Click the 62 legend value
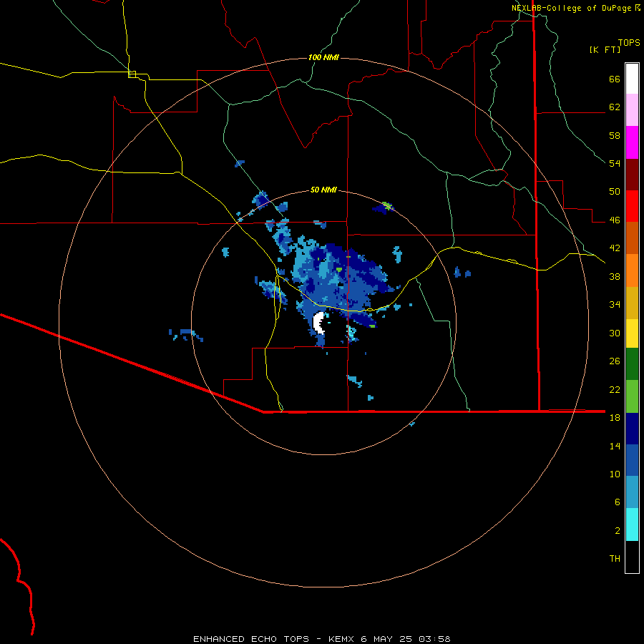644x644 pixels. (615, 107)
